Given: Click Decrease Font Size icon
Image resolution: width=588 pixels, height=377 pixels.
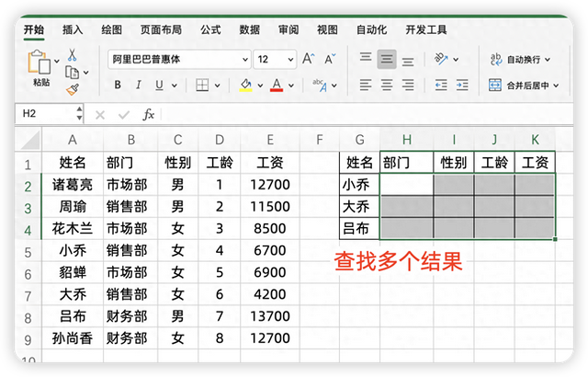Looking at the screenshot, I should [330, 59].
